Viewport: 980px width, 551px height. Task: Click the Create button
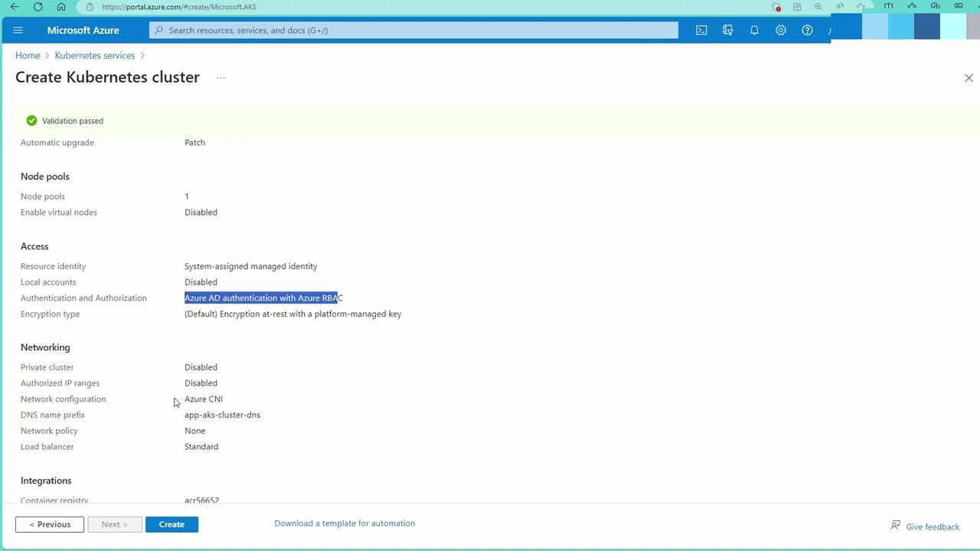171,524
